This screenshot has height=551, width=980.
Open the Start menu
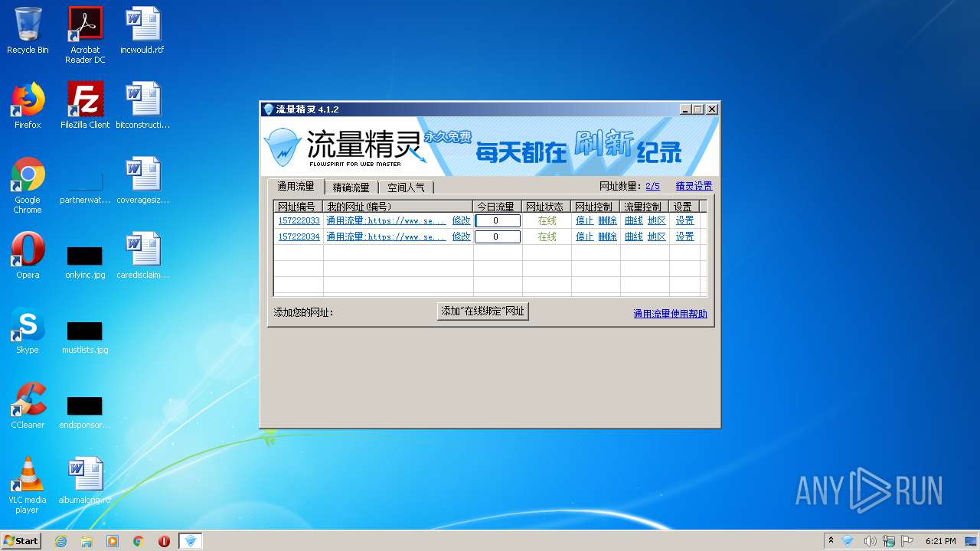click(x=21, y=541)
